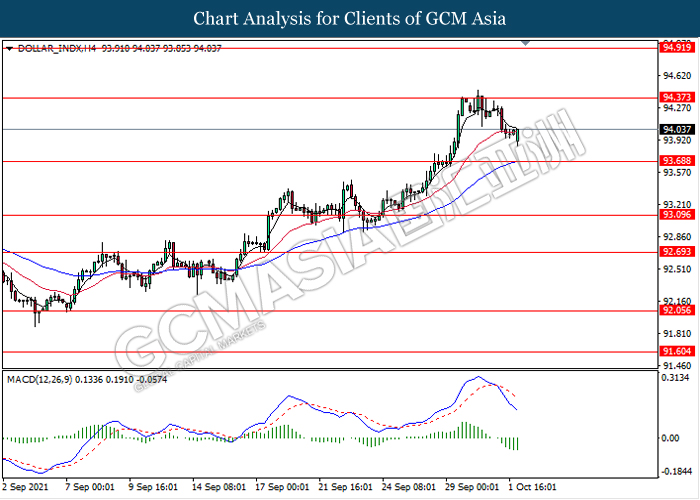Click the MACD scale value -0.1844
The height and width of the screenshot is (500, 700).
pos(675,472)
